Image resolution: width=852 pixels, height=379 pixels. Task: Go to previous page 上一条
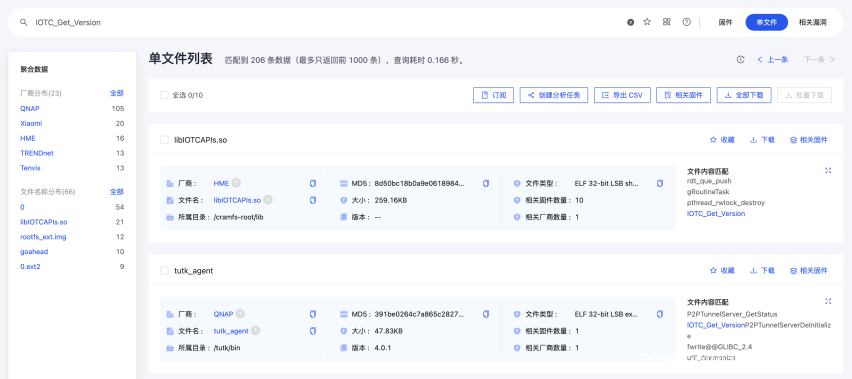pos(772,60)
